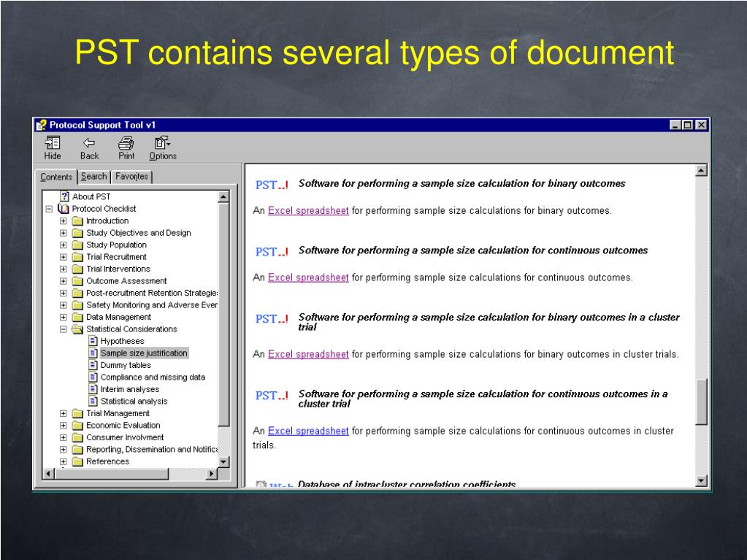
Task: Click the Hypotheses page icon
Action: pos(93,341)
